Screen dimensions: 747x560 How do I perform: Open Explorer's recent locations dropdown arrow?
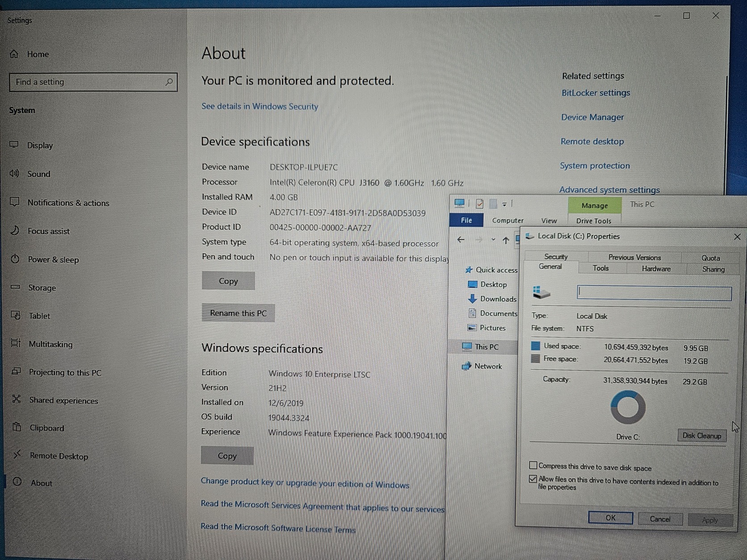coord(493,240)
